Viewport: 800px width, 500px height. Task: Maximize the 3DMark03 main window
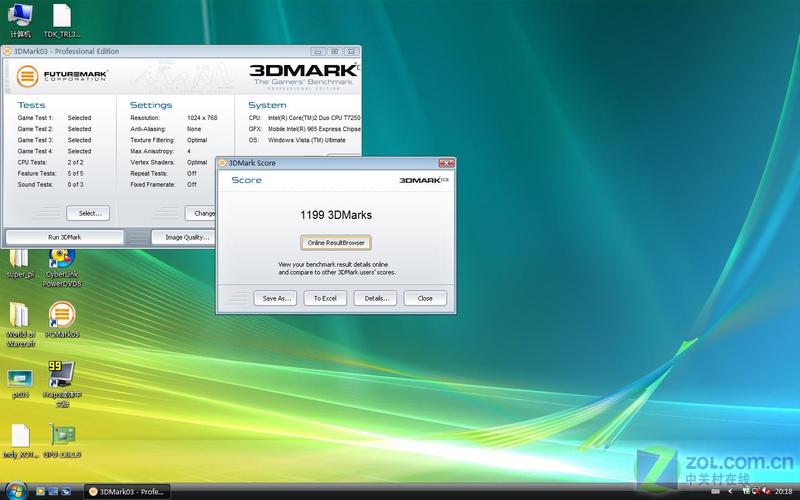[334, 52]
